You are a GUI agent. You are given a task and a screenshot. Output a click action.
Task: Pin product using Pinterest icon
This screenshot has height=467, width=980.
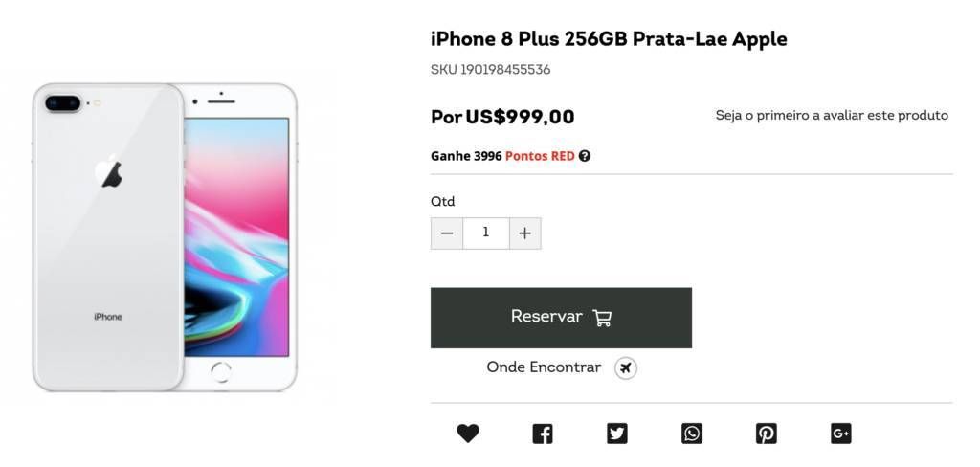(767, 434)
